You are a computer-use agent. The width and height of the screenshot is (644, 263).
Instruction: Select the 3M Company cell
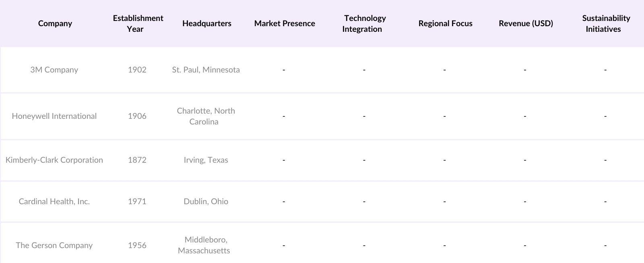(54, 70)
